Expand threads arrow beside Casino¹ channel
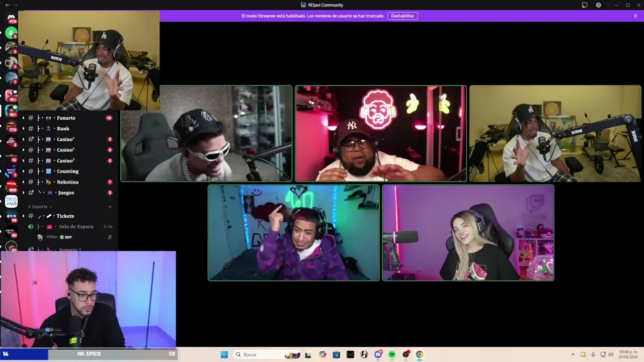 coord(23,139)
